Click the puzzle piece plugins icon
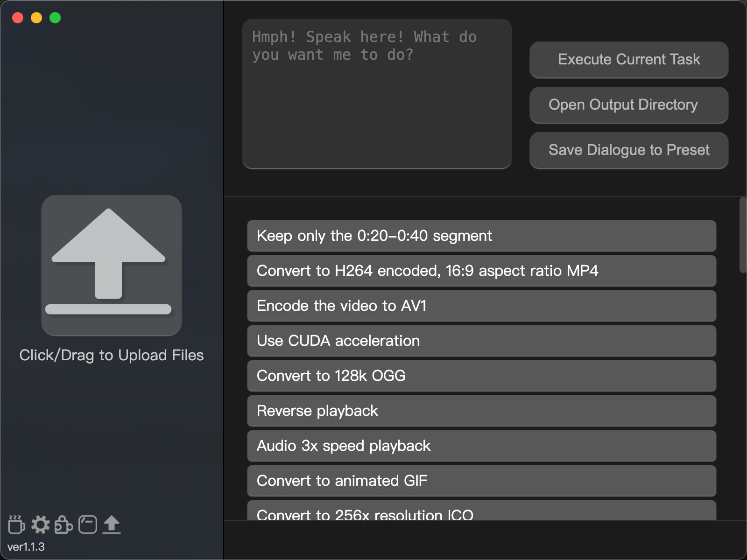Screen dimensions: 747x560 [64, 525]
